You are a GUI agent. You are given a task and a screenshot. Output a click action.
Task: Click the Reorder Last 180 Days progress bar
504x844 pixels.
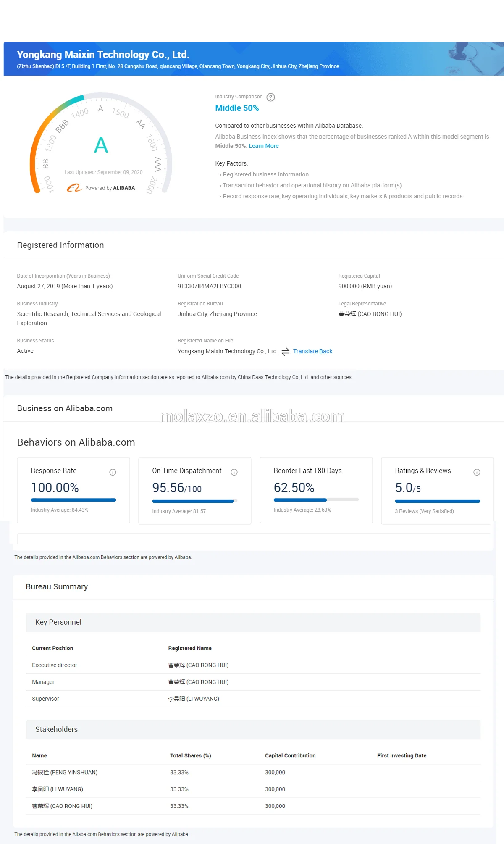[316, 500]
